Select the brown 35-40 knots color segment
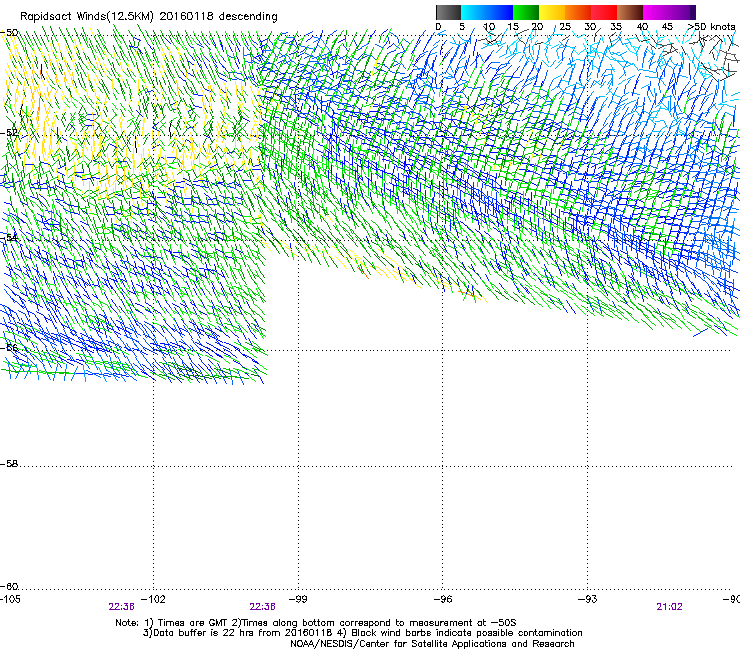 630,12
